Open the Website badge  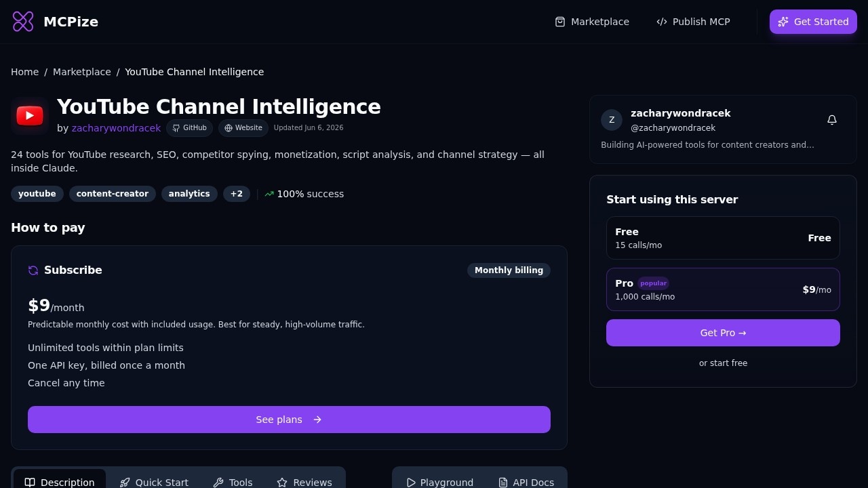pyautogui.click(x=243, y=128)
